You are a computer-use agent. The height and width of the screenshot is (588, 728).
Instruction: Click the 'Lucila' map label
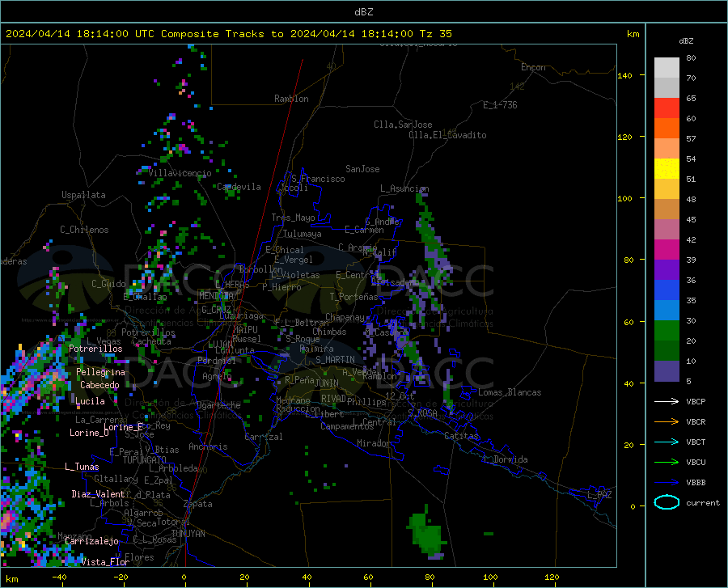(90, 401)
